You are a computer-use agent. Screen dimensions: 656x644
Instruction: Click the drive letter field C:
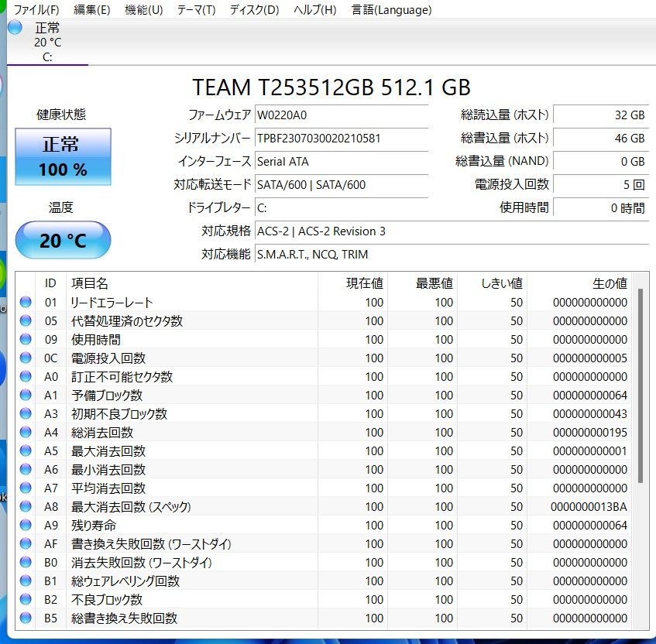tap(342, 208)
